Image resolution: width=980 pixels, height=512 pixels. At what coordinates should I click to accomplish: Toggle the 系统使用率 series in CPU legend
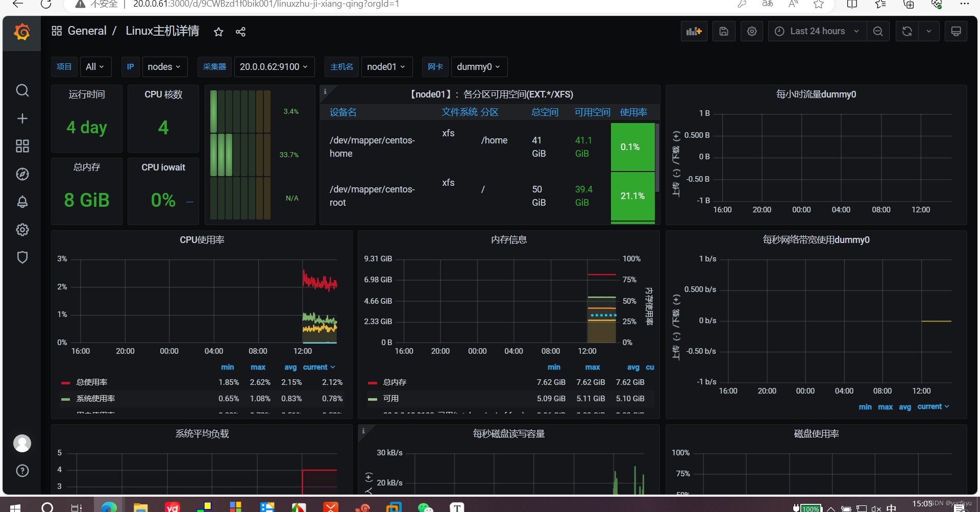coord(95,399)
